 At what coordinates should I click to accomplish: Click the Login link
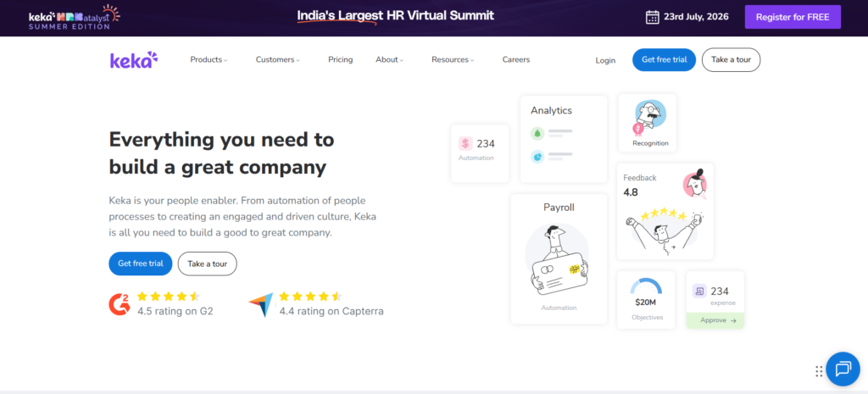605,60
